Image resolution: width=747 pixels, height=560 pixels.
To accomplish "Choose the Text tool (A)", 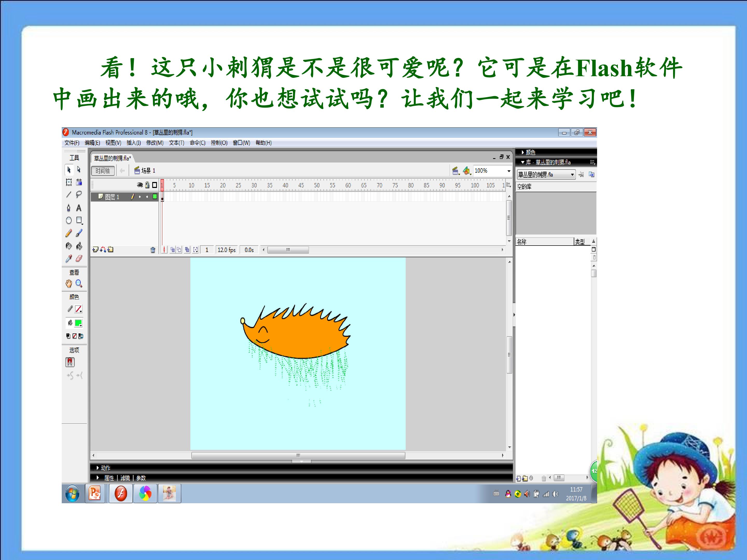I will (x=79, y=208).
